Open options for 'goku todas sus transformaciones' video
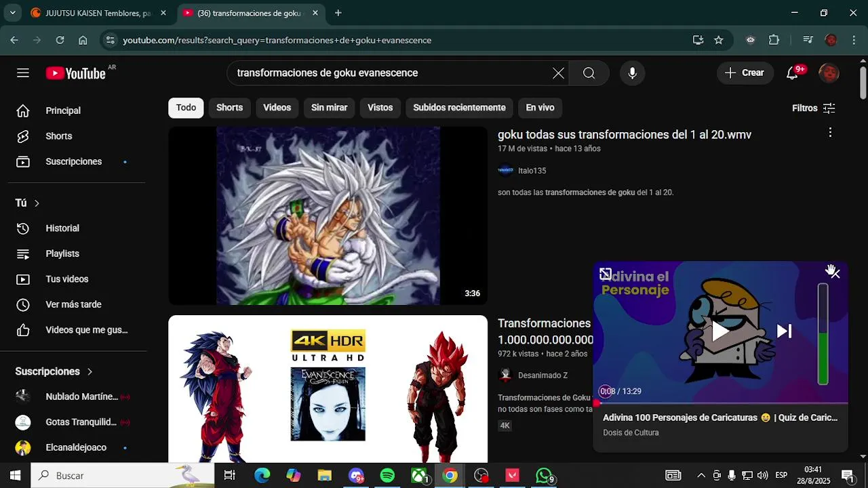868x488 pixels. (830, 133)
